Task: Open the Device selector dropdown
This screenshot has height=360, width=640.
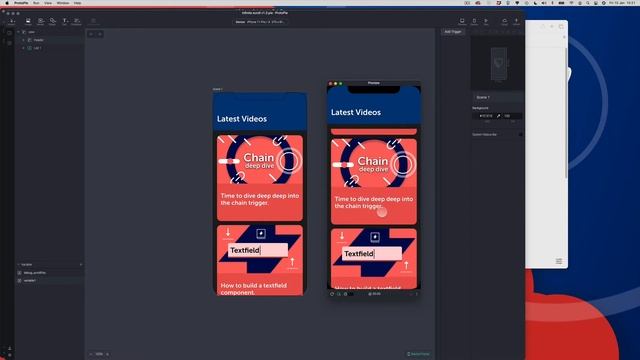Action: 260,22
